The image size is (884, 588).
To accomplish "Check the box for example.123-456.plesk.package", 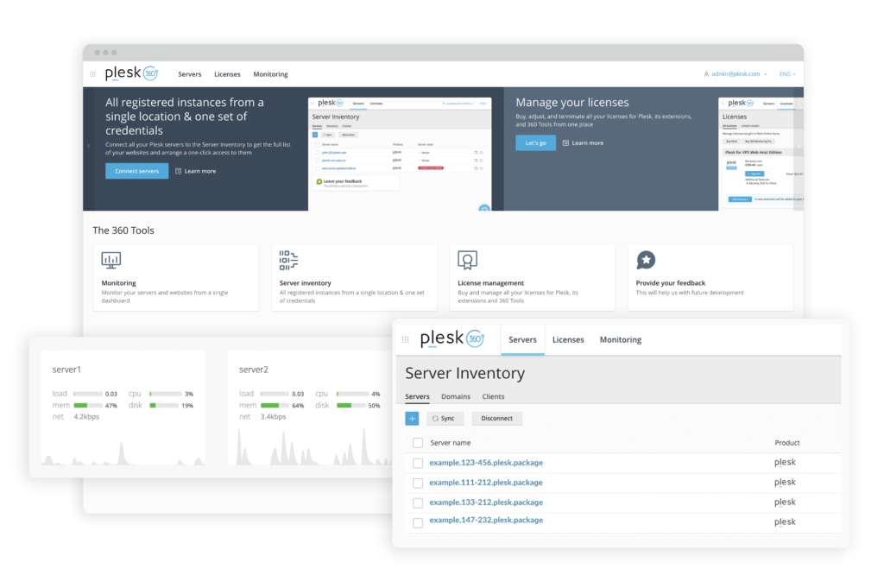I will [x=418, y=463].
